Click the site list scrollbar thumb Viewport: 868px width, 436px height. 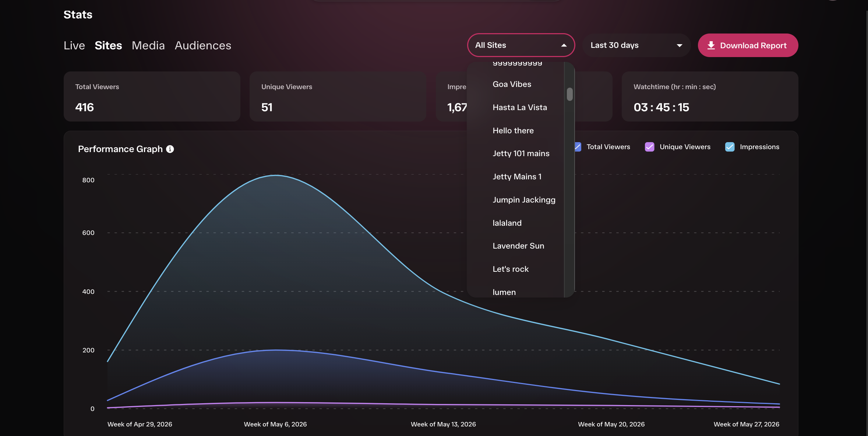tap(569, 94)
